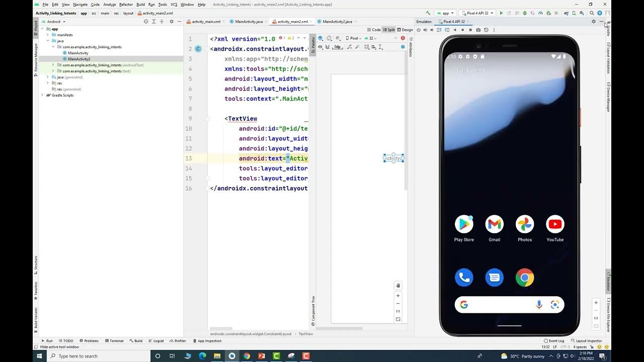The image size is (644, 362).
Task: Open the red error indicator in the design toolbar
Action: pyautogui.click(x=403, y=38)
